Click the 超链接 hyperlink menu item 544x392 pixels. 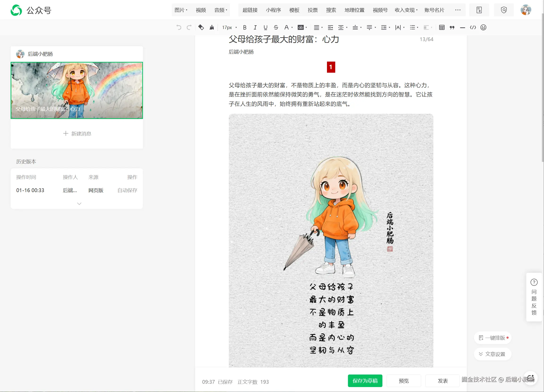(250, 10)
